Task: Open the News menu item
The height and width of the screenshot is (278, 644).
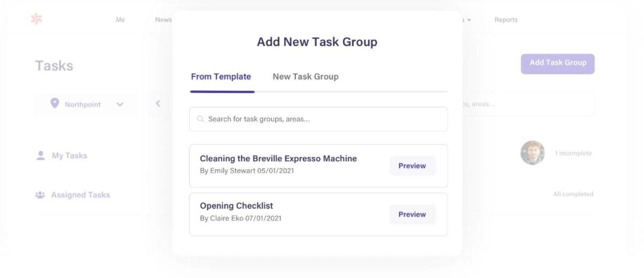Action: [x=164, y=20]
